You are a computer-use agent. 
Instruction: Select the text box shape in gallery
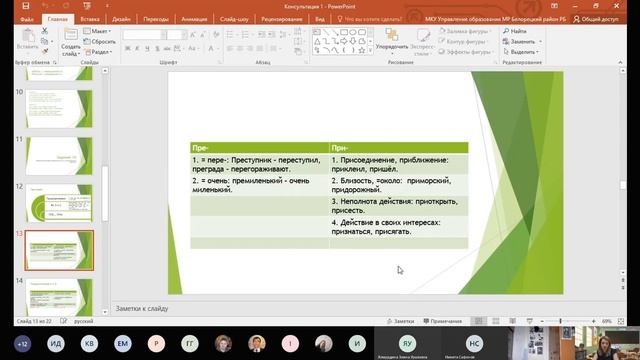point(317,32)
